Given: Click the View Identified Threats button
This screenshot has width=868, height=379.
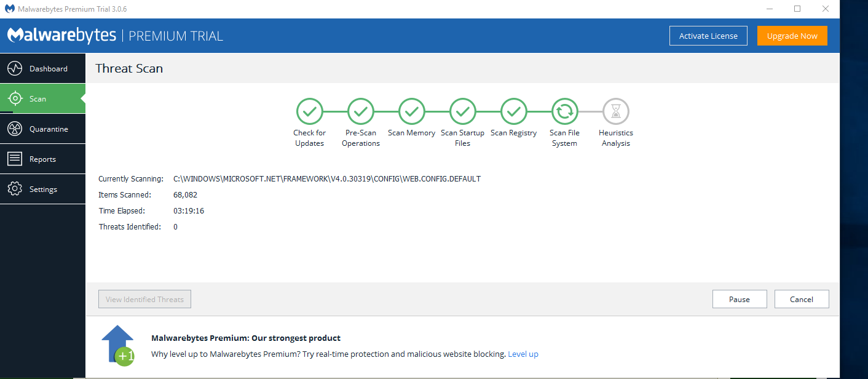Looking at the screenshot, I should pyautogui.click(x=144, y=299).
